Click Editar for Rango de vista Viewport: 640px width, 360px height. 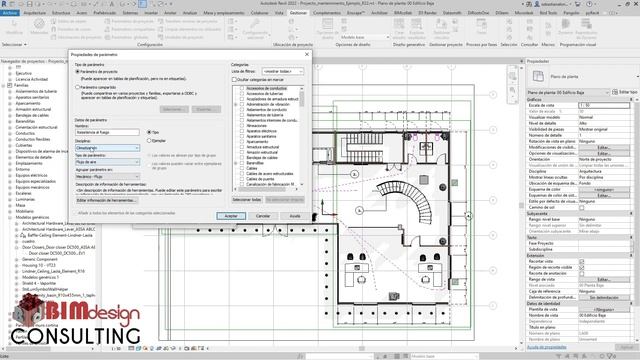coord(604,280)
